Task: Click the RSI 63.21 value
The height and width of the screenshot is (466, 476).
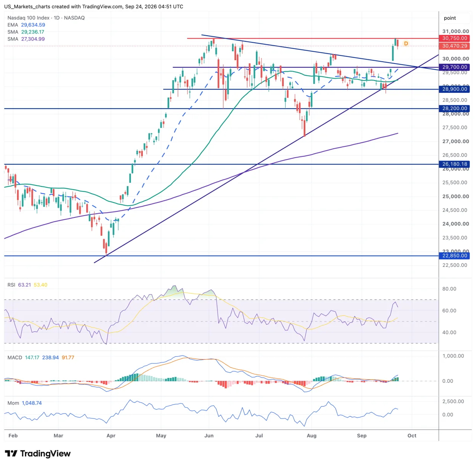Action: (25, 285)
